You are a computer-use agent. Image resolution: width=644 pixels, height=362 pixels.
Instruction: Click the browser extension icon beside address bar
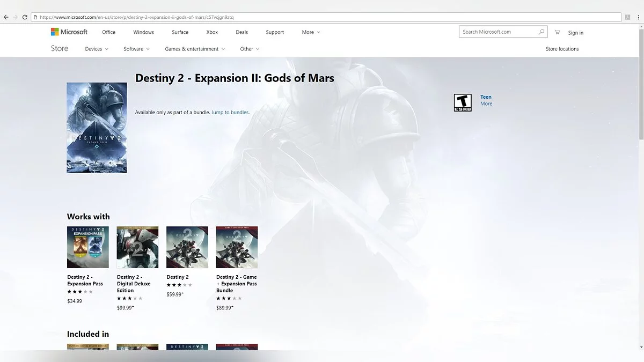627,17
